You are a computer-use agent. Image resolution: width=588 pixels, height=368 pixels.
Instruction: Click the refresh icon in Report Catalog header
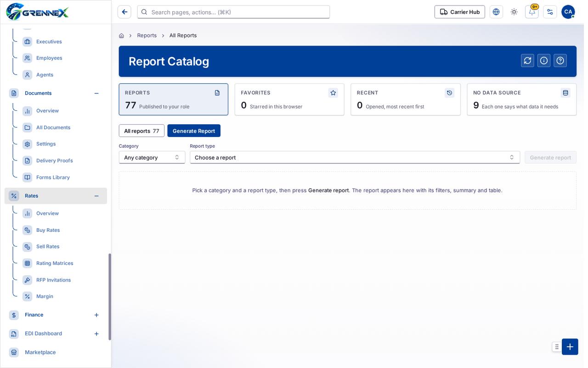click(x=527, y=61)
